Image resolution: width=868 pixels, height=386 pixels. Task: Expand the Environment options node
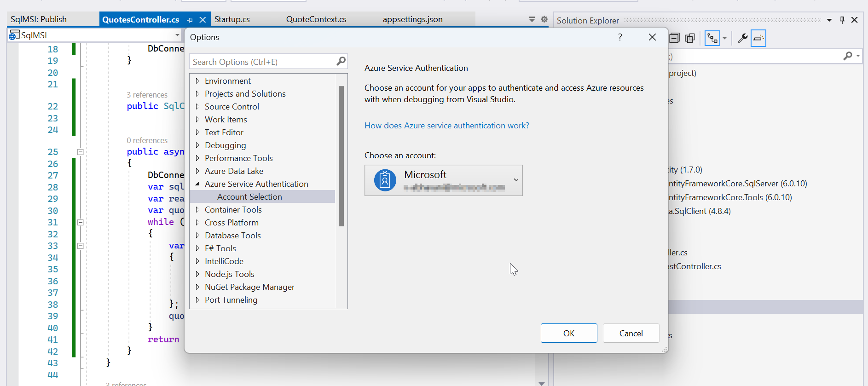coord(197,81)
